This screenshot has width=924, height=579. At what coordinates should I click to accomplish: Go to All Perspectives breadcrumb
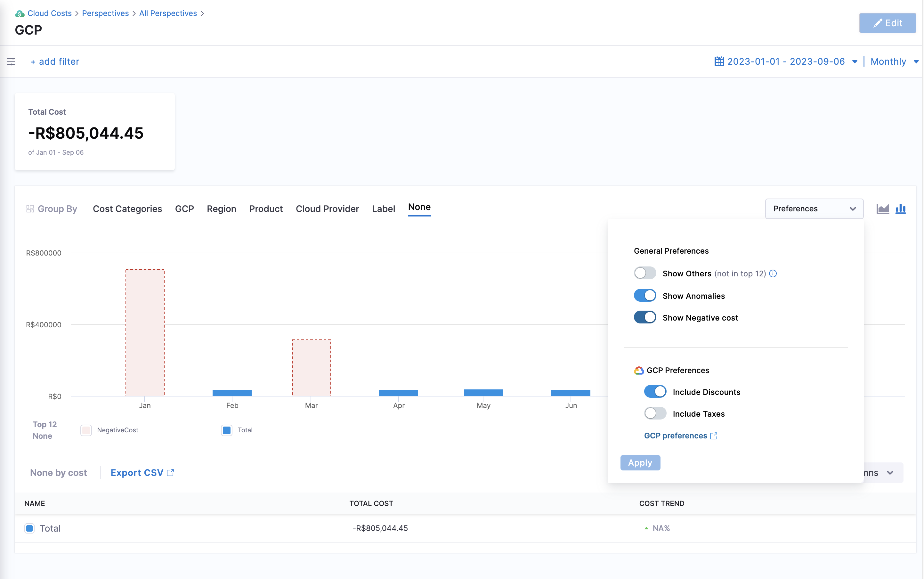pos(168,13)
